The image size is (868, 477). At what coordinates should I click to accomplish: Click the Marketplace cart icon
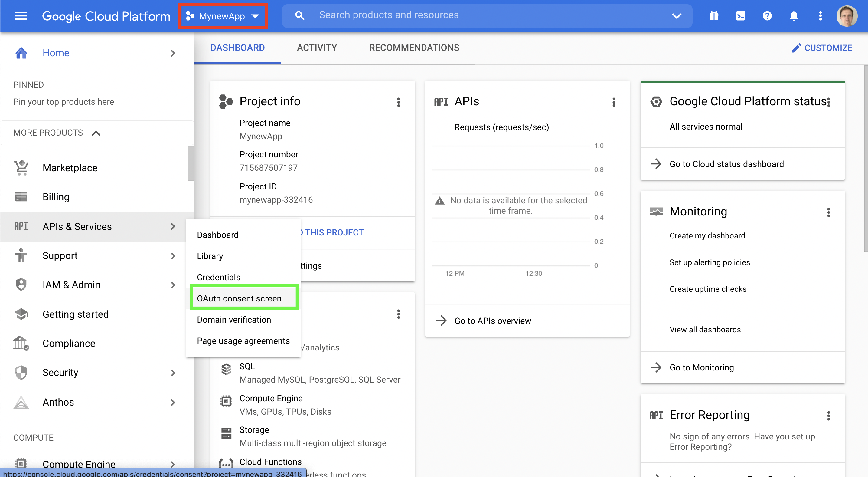(x=21, y=168)
